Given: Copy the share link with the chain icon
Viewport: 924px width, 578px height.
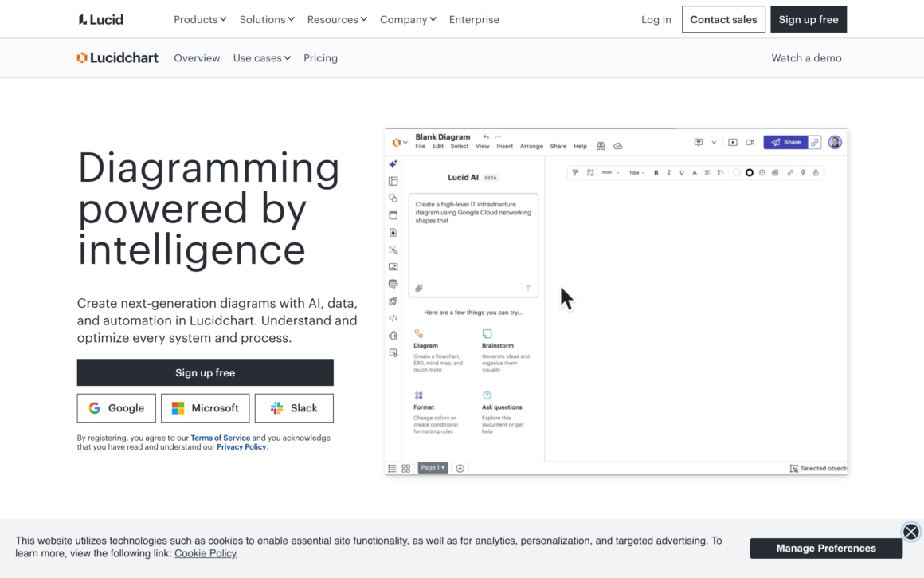Looking at the screenshot, I should coord(814,142).
